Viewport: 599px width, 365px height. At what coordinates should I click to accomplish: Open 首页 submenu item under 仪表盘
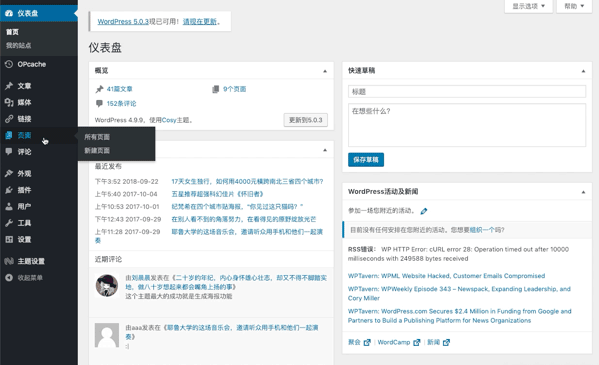coord(12,32)
